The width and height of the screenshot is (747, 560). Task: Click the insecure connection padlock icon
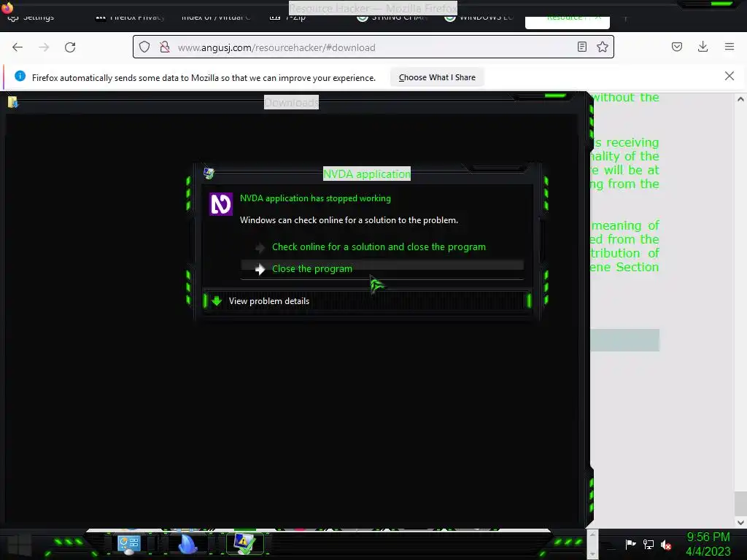165,47
